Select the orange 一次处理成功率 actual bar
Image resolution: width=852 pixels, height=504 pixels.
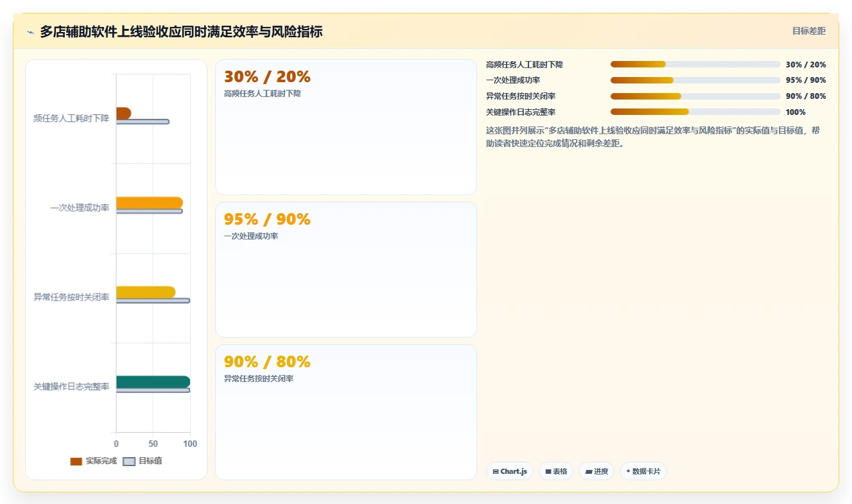[x=150, y=203]
